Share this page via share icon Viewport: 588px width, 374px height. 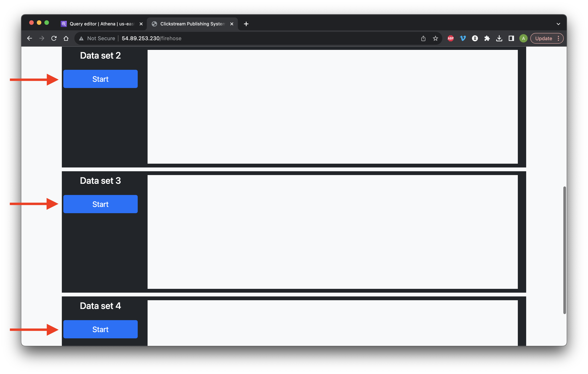coord(423,38)
